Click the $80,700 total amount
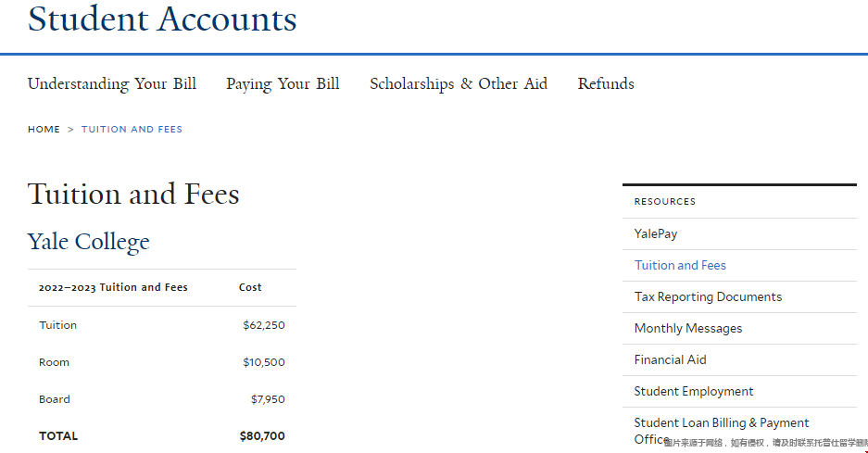 coord(262,435)
